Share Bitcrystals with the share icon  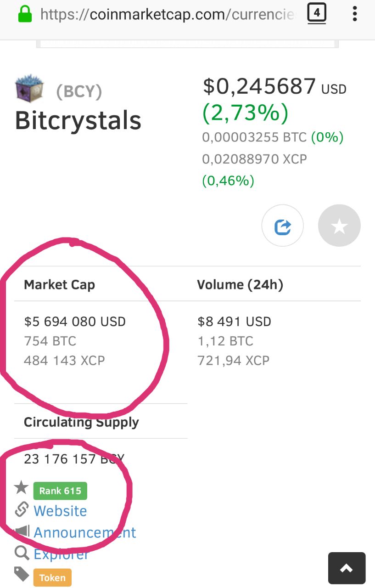tap(283, 226)
